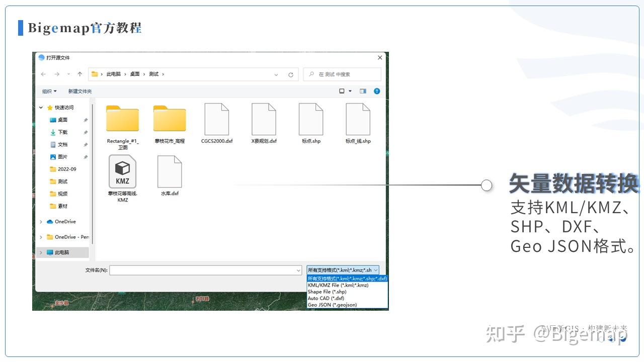
Task: Open the Rectangle_#1_卫图 folder
Action: pyautogui.click(x=122, y=119)
